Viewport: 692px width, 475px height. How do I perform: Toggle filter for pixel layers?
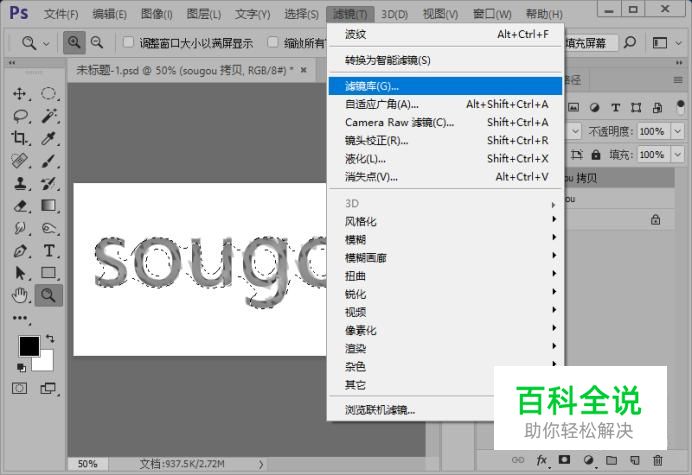(x=573, y=107)
